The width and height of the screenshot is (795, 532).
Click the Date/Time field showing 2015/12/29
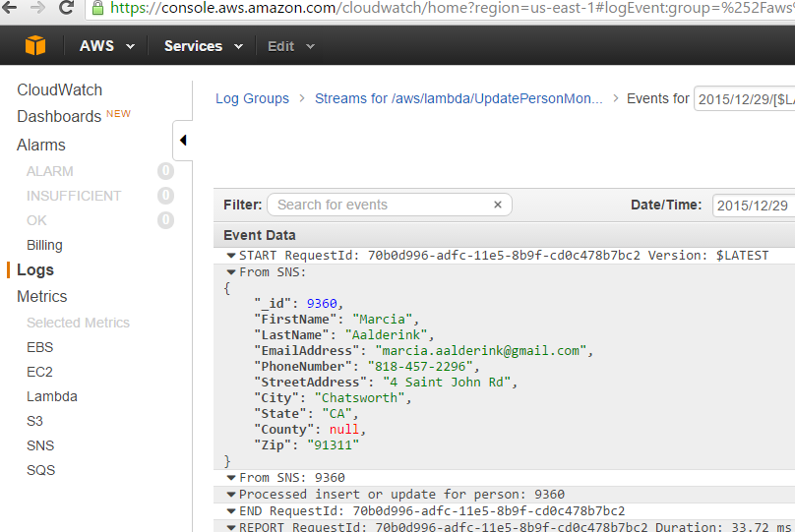[754, 206]
